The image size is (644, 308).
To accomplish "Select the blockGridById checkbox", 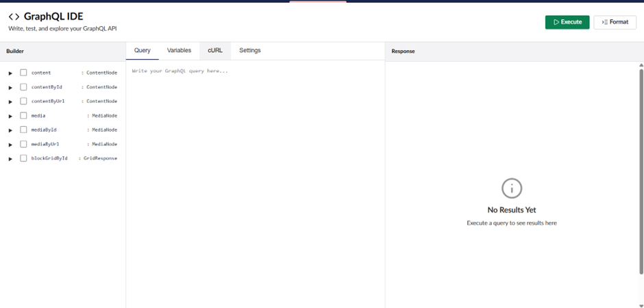I will coord(23,158).
